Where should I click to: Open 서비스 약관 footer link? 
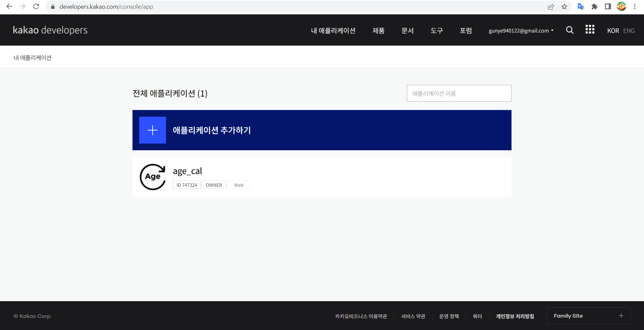[x=413, y=316]
